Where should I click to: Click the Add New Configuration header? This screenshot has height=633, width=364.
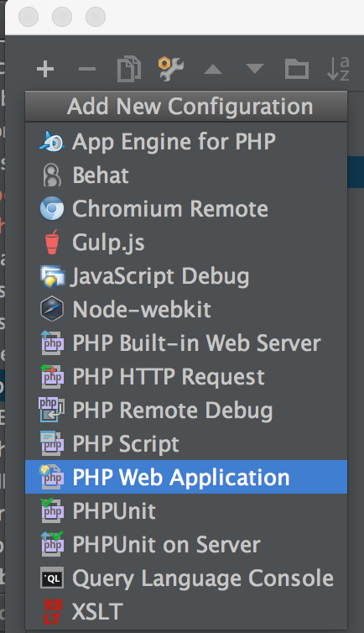186,107
